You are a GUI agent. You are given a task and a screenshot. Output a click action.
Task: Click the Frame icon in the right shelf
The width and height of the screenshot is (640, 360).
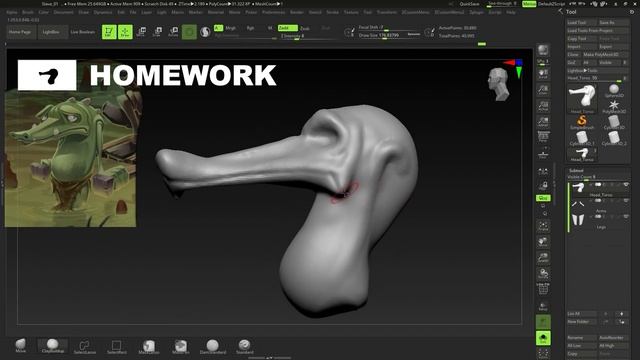click(x=543, y=226)
